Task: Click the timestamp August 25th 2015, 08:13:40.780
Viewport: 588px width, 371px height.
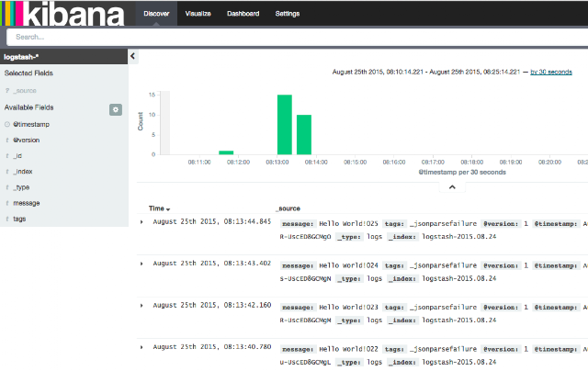Action: (x=212, y=347)
